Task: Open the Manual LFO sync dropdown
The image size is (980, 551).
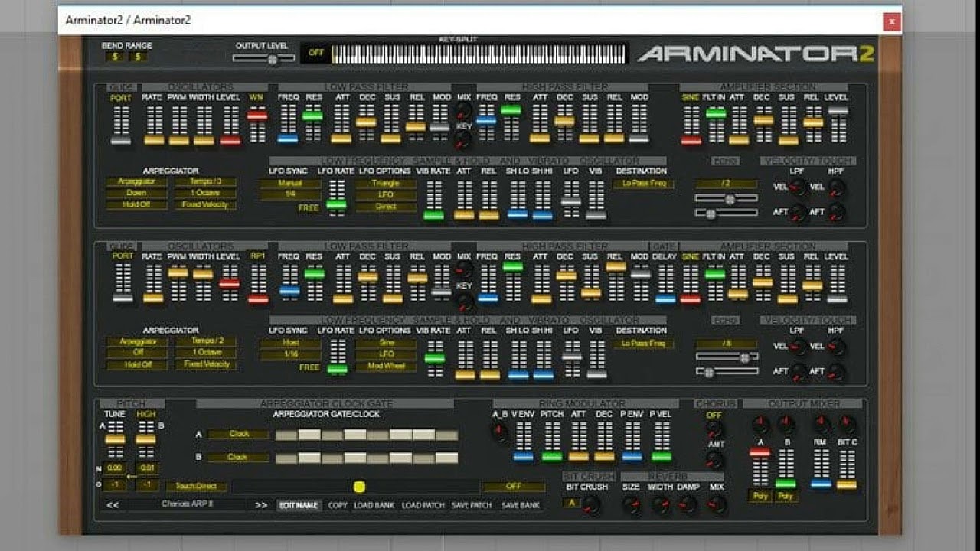Action: click(x=290, y=184)
